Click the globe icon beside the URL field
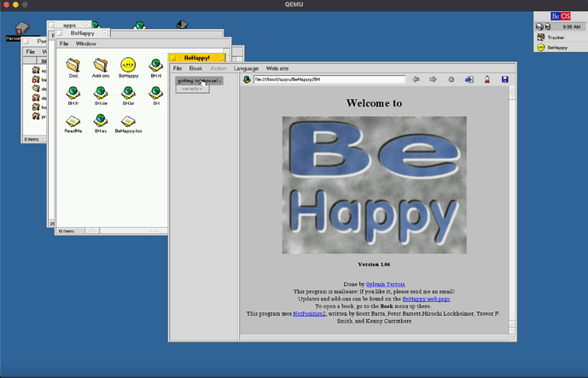The image size is (588, 378). pyautogui.click(x=247, y=79)
